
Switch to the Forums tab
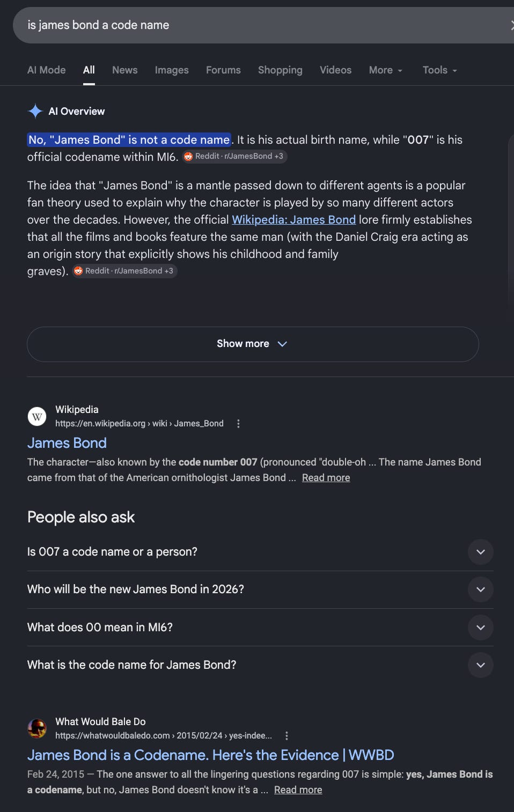click(223, 70)
